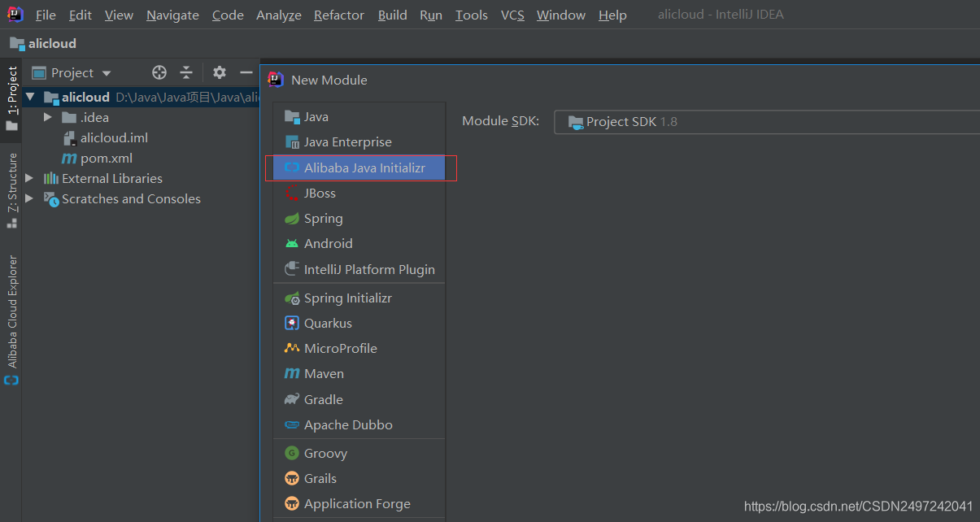Expand External Libraries node arrow
Image resolution: width=980 pixels, height=522 pixels.
[30, 178]
